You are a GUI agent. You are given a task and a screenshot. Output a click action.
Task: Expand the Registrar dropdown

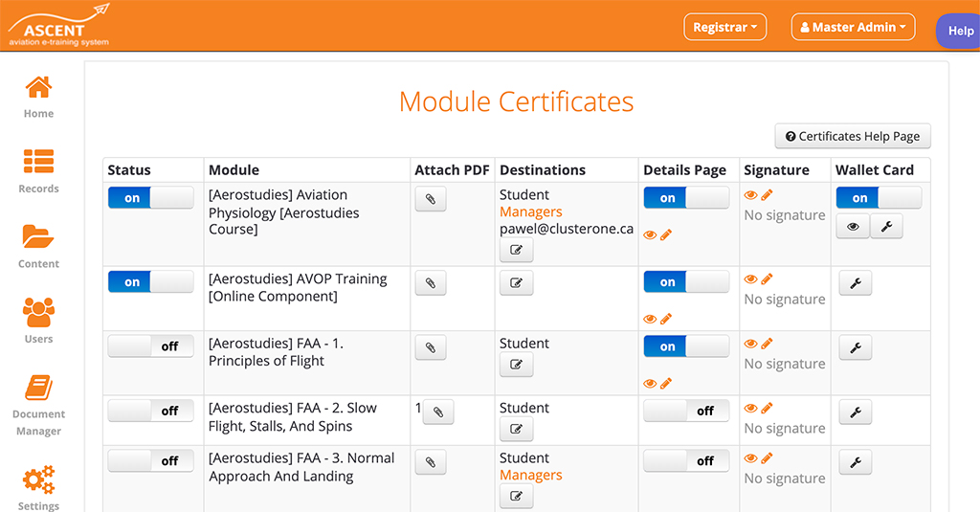tap(725, 27)
